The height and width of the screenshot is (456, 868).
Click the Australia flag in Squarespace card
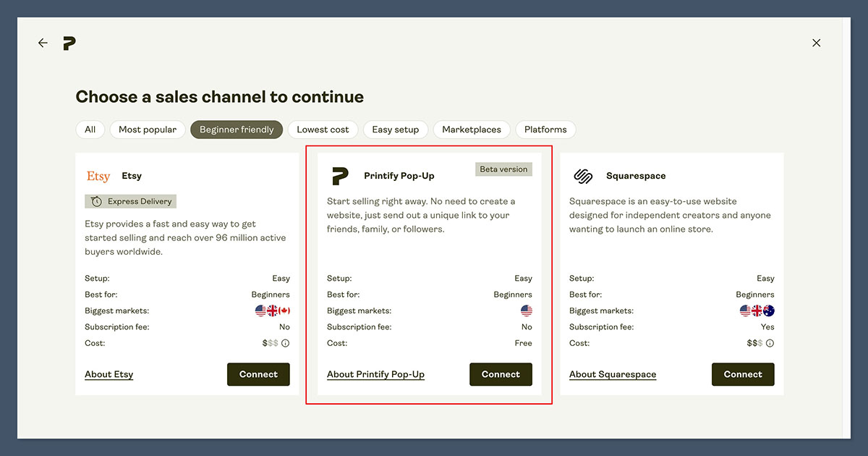click(x=769, y=311)
